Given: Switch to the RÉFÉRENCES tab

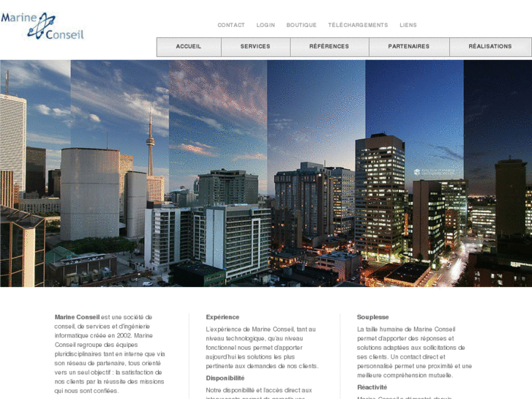Looking at the screenshot, I should 329,47.
